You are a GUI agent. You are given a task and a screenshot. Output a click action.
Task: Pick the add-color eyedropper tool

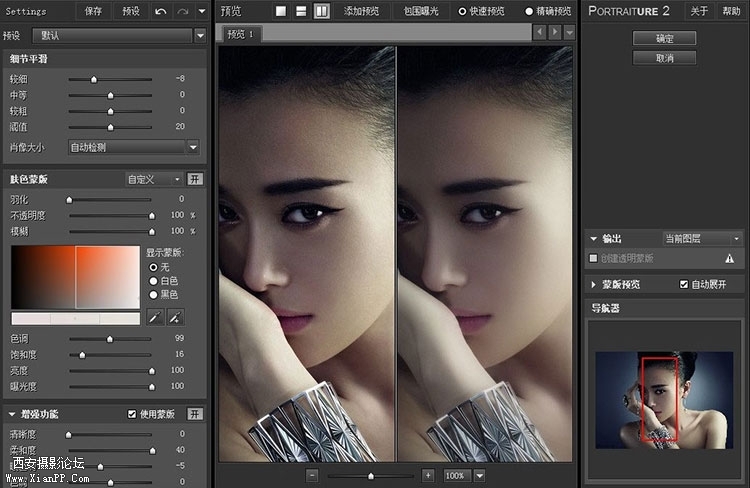coord(174,317)
